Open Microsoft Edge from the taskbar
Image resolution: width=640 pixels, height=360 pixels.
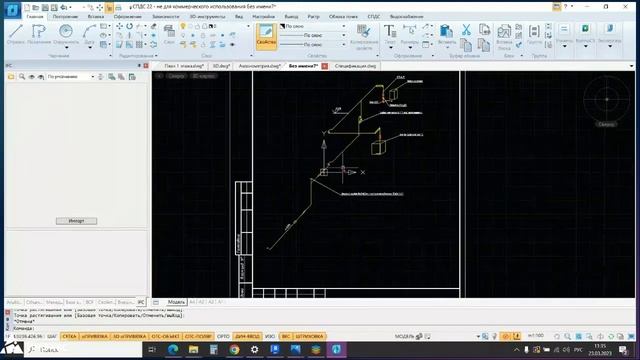(x=173, y=350)
